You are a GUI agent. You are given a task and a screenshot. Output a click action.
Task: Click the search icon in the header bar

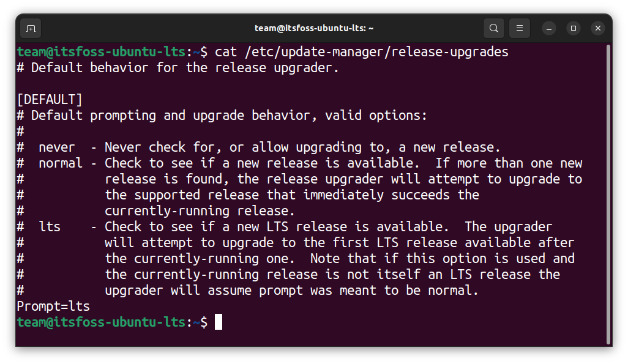click(493, 28)
